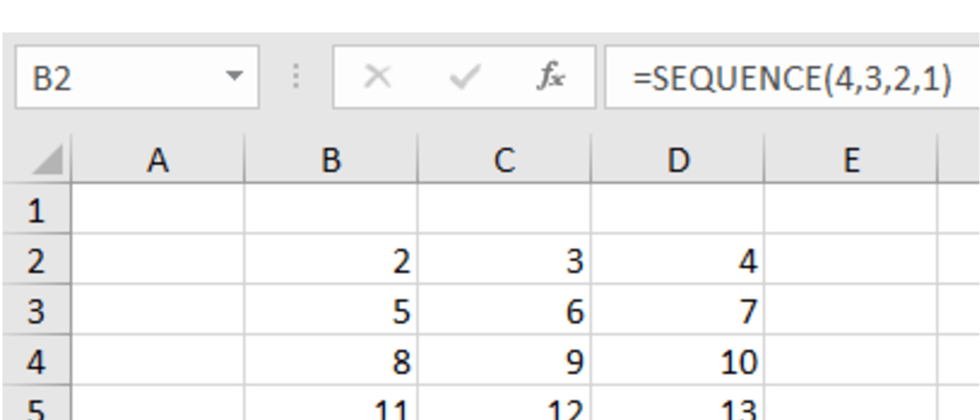Select row 4 header
This screenshot has height=420, width=980.
[x=36, y=361]
